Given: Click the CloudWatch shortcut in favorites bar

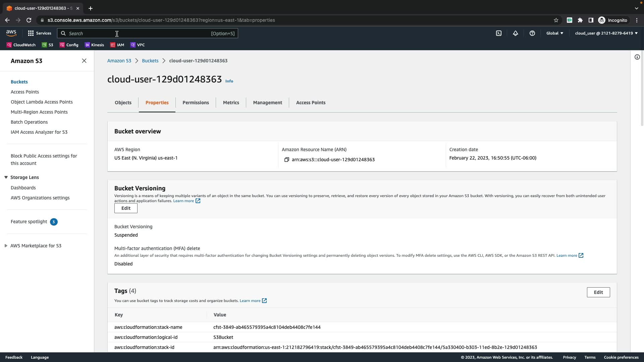Looking at the screenshot, I should (x=21, y=45).
